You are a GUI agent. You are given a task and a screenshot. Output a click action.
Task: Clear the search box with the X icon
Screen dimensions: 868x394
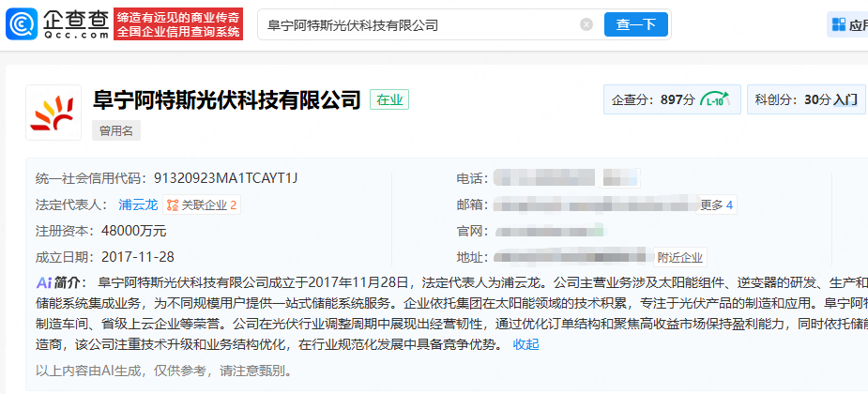(586, 24)
